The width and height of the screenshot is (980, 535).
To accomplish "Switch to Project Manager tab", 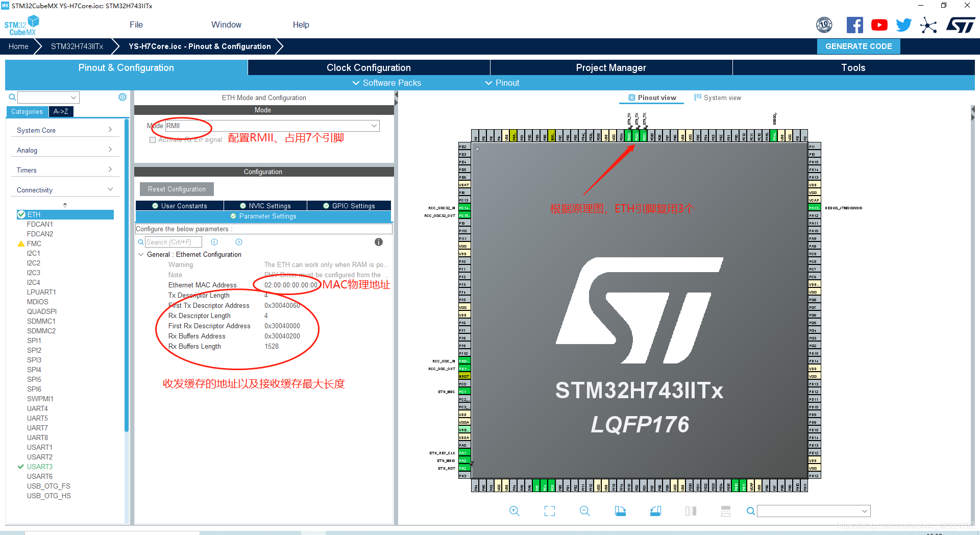I will coord(611,67).
